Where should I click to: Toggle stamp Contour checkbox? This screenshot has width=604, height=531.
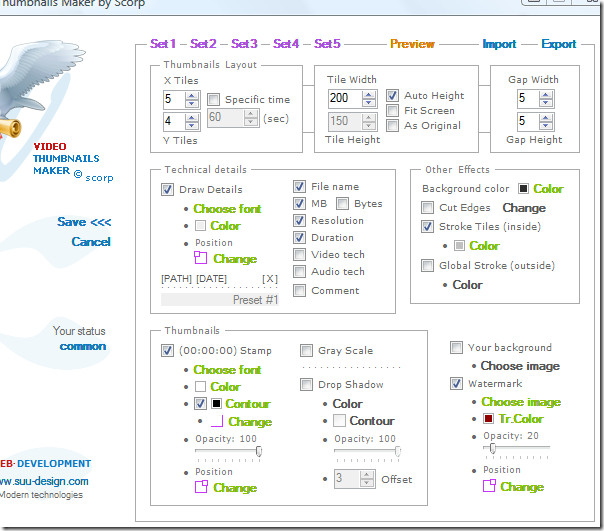click(200, 403)
